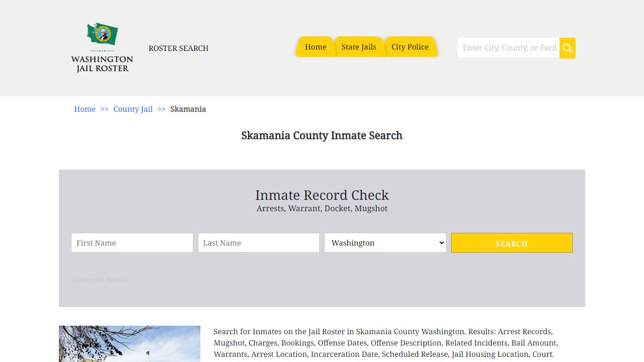Open the Home navigation tab
The height and width of the screenshot is (362, 644).
tap(315, 47)
